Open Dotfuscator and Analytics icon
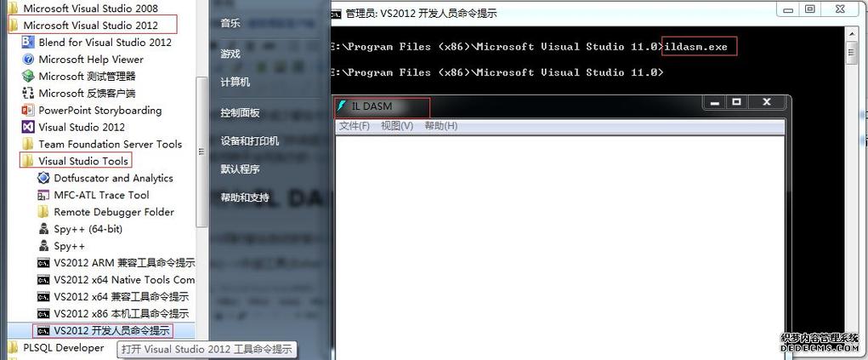This screenshot has height=360, width=868. point(43,178)
